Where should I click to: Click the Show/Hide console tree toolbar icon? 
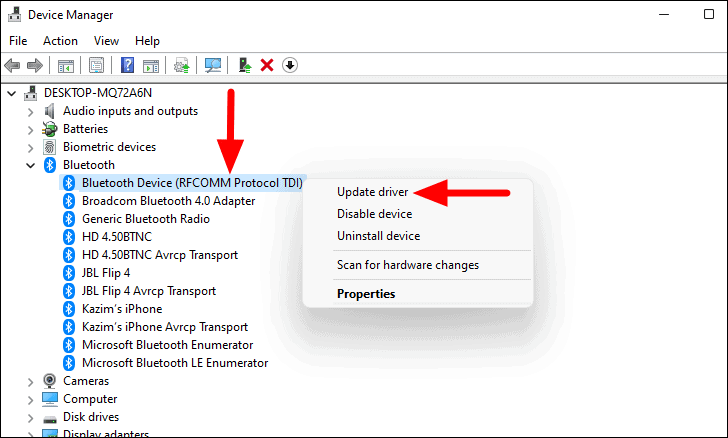tap(65, 65)
